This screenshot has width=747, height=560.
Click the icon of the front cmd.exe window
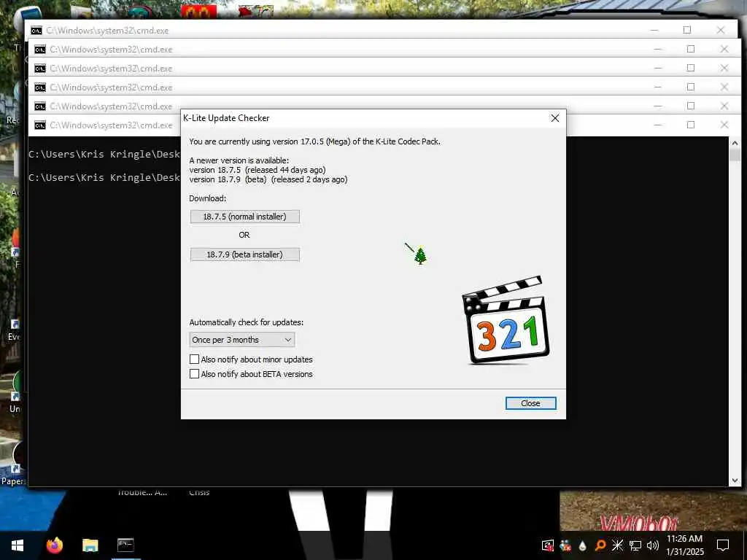pyautogui.click(x=40, y=125)
